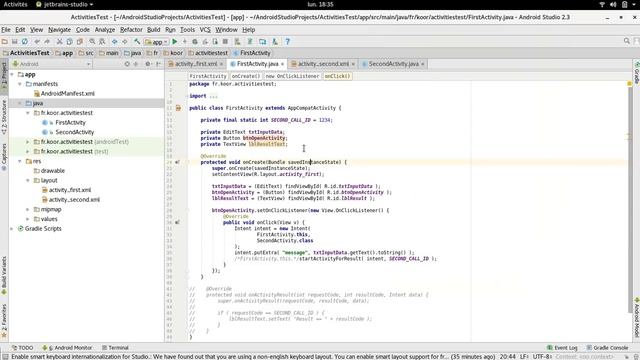Screen dimensions: 640x360
Task: Open the File menu
Action: click(6, 30)
